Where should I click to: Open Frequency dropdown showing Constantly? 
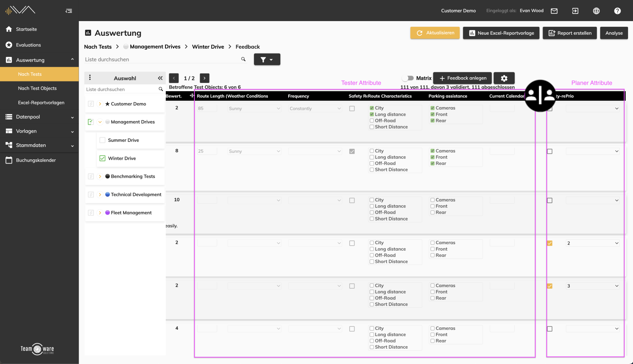point(315,109)
